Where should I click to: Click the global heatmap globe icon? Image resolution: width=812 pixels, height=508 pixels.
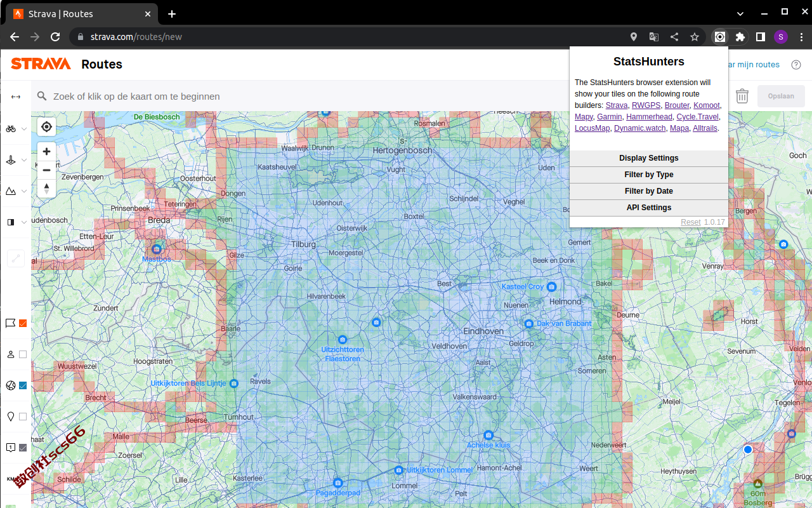[10, 385]
